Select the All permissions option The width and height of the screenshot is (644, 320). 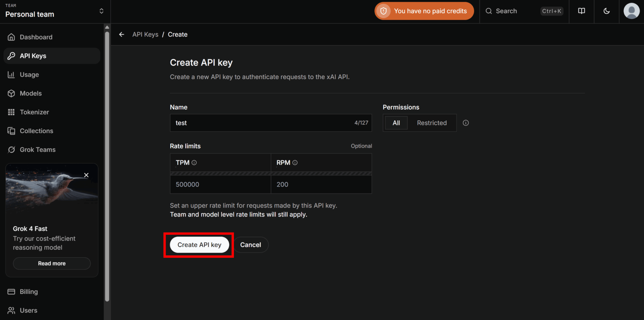point(396,123)
